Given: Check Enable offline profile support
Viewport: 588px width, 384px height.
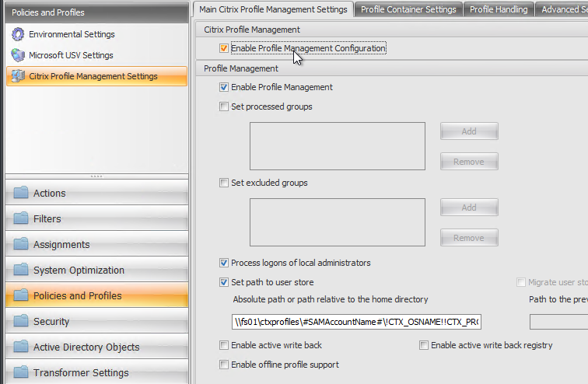Looking at the screenshot, I should click(224, 365).
